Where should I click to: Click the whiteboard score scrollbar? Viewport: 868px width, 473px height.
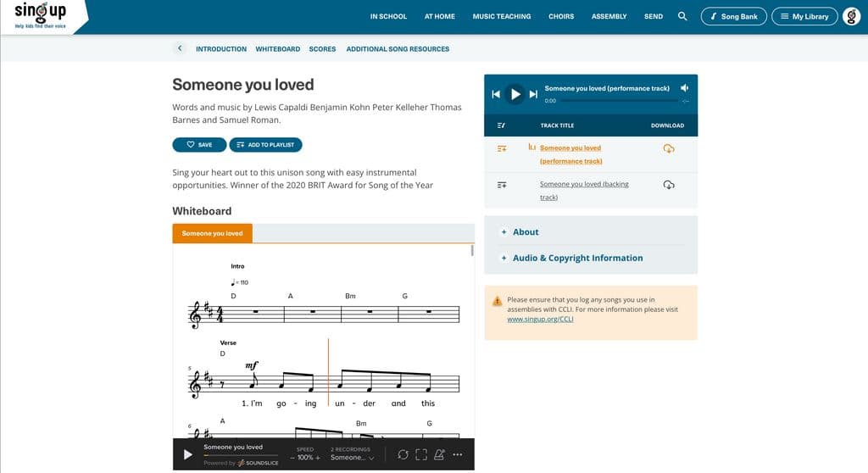472,250
